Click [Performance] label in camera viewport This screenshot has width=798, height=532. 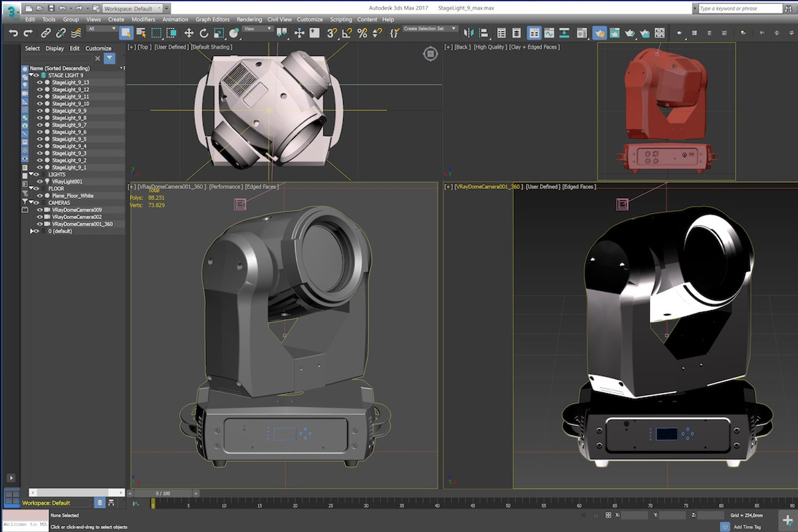pyautogui.click(x=226, y=187)
